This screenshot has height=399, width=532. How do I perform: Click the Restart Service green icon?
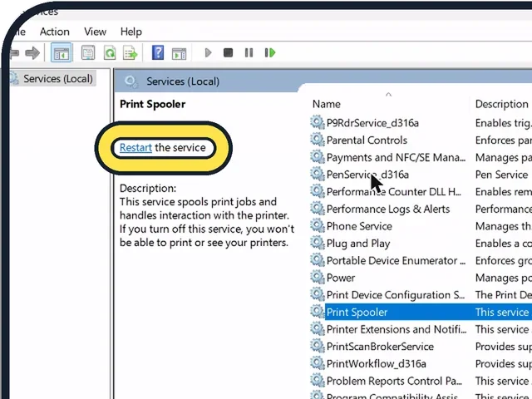270,52
